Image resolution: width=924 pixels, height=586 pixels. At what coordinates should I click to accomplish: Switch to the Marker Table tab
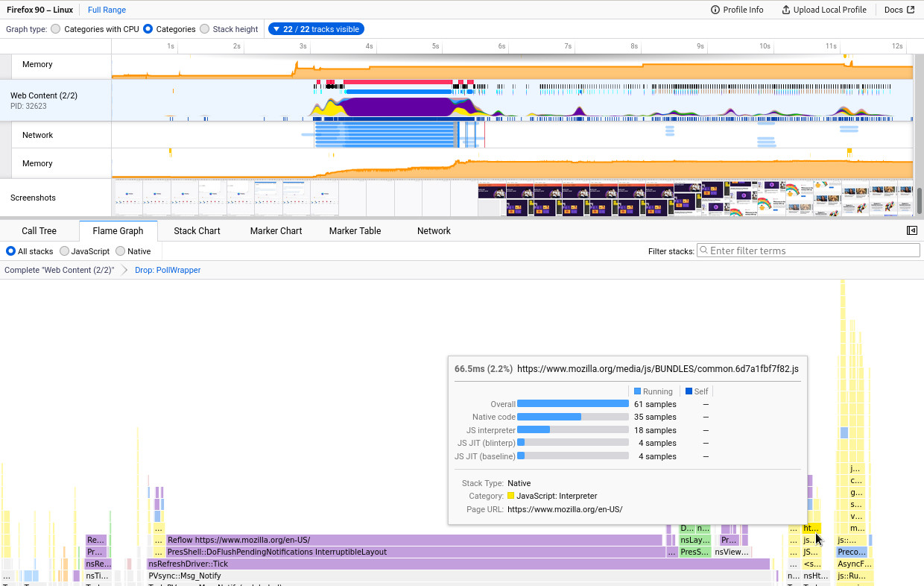pyautogui.click(x=355, y=231)
